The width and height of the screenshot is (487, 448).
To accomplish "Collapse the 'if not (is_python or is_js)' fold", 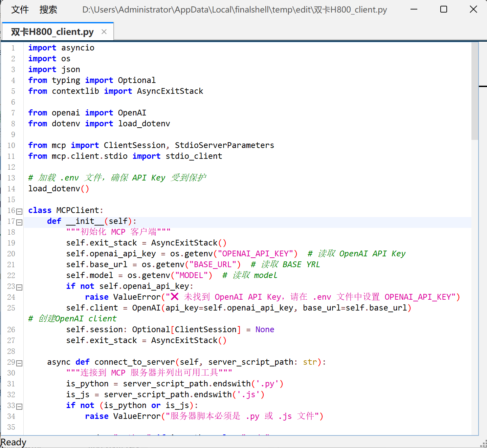I will (19, 407).
